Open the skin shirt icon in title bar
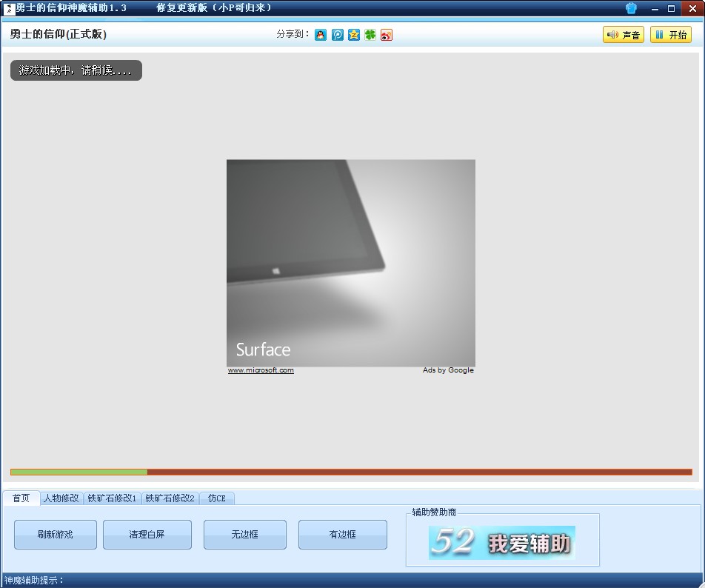The image size is (705, 588). (x=631, y=8)
